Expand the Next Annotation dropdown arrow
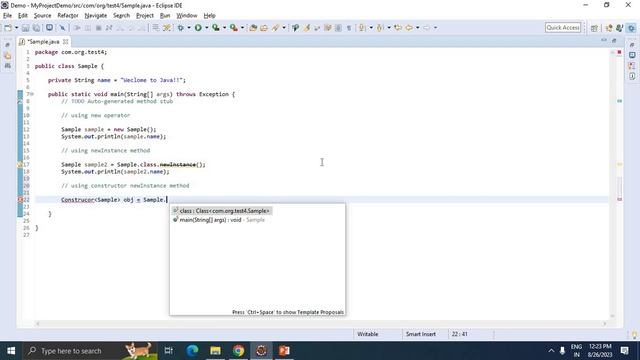 [371, 28]
